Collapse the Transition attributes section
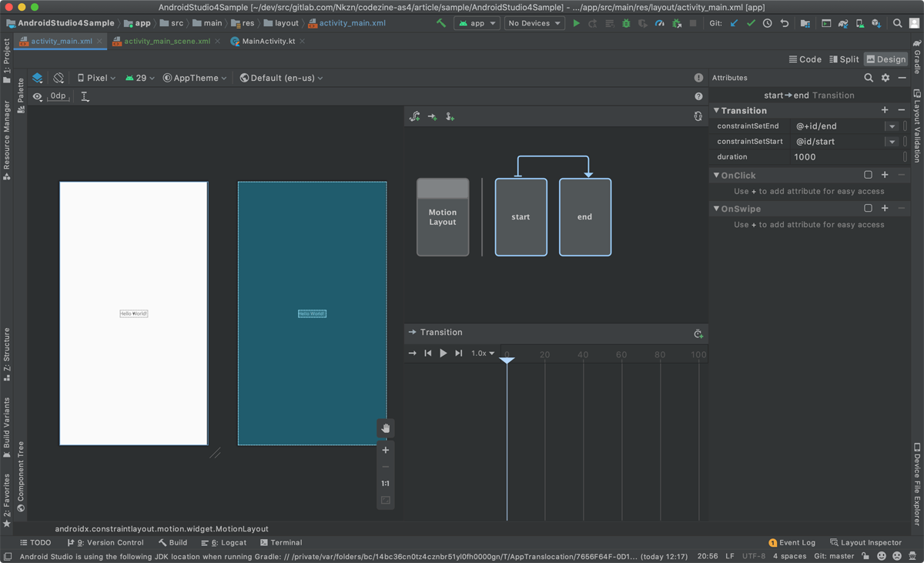This screenshot has width=924, height=563. tap(716, 111)
